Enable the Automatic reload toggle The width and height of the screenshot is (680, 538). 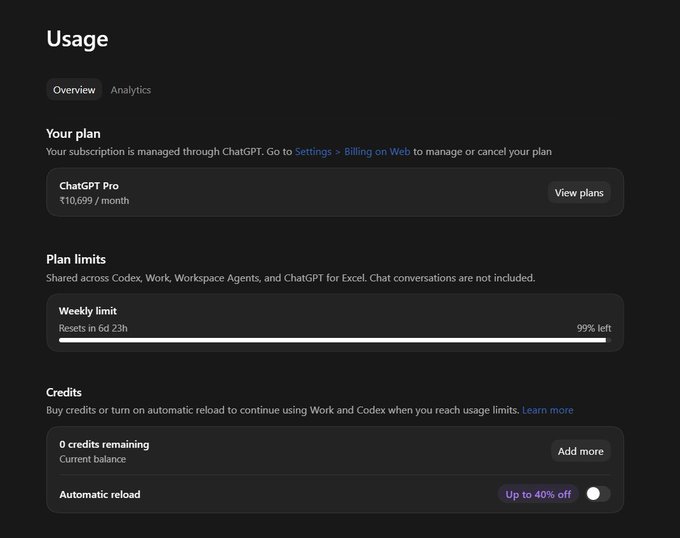pos(598,494)
